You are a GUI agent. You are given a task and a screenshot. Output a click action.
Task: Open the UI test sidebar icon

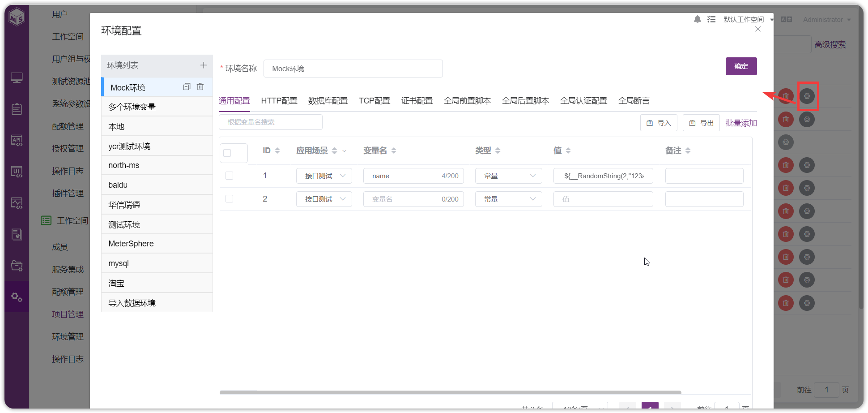tap(17, 172)
